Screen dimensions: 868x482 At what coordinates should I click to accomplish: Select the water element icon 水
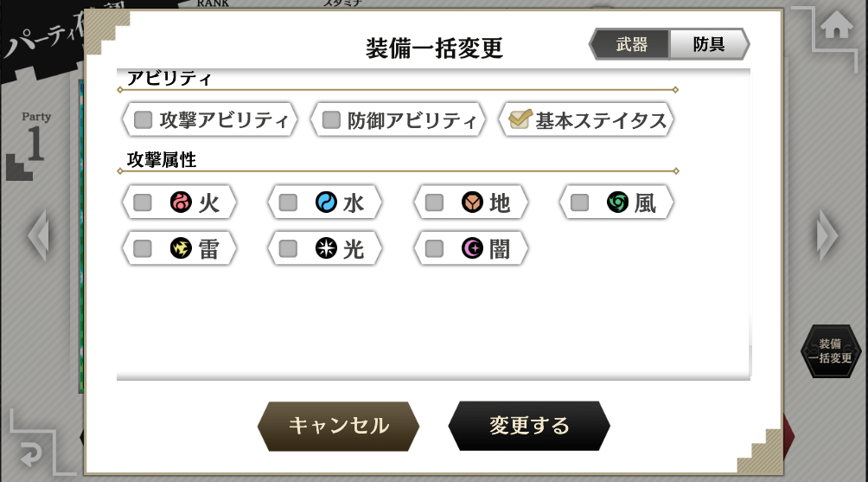pyautogui.click(x=326, y=202)
